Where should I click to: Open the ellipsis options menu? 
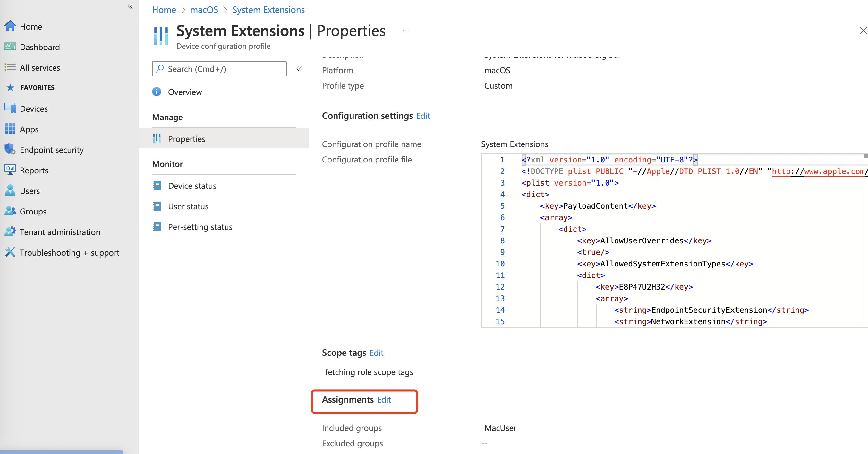(406, 31)
